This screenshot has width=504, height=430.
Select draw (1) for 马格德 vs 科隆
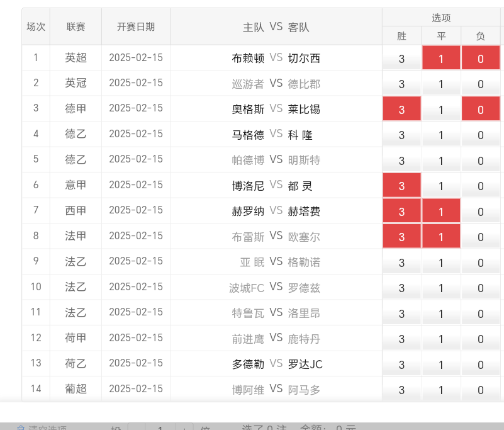pyautogui.click(x=441, y=135)
